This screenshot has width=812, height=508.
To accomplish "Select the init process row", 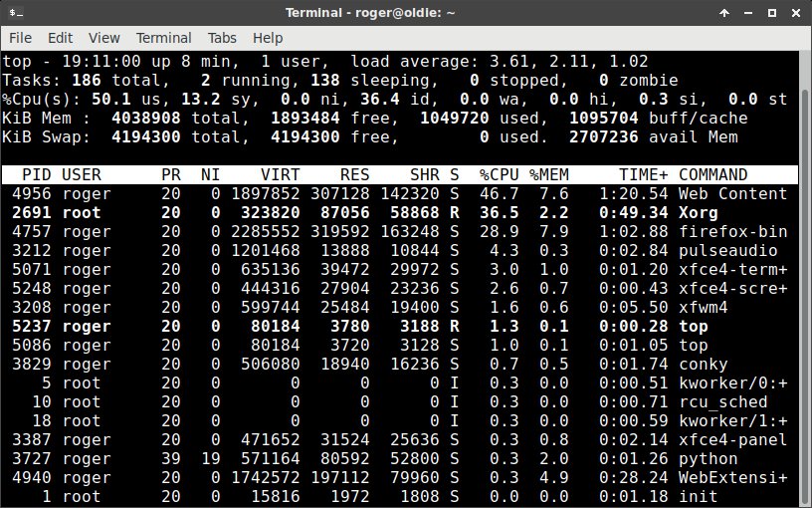I will 400,497.
